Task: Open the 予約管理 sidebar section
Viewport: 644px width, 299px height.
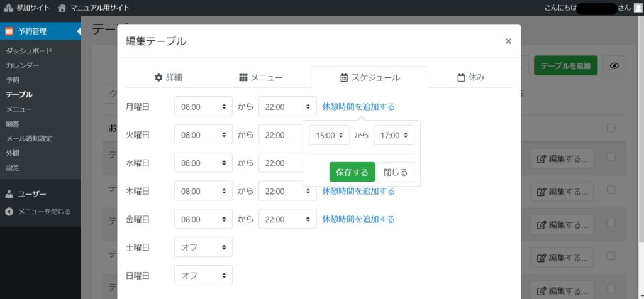Action: coord(35,31)
